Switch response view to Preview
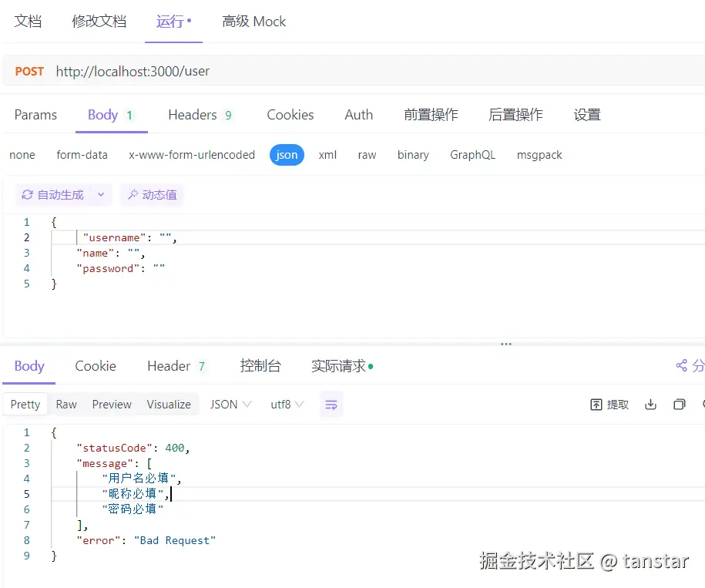Image resolution: width=705 pixels, height=588 pixels. (112, 404)
